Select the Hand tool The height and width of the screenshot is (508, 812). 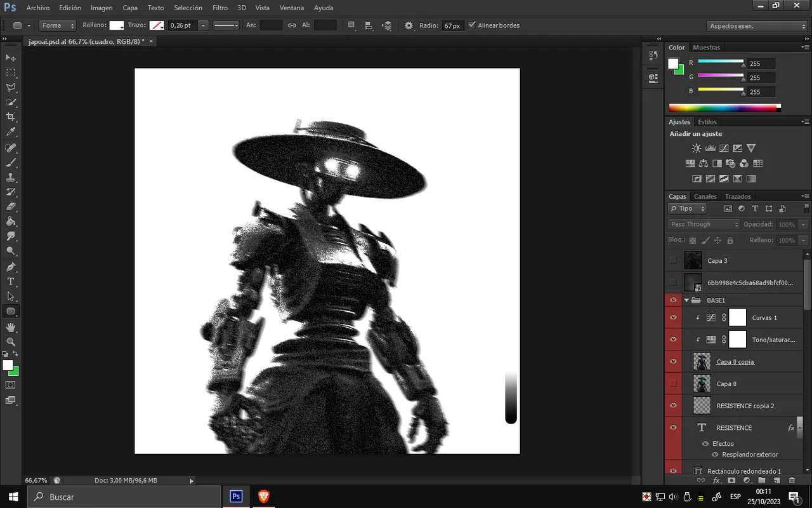11,327
